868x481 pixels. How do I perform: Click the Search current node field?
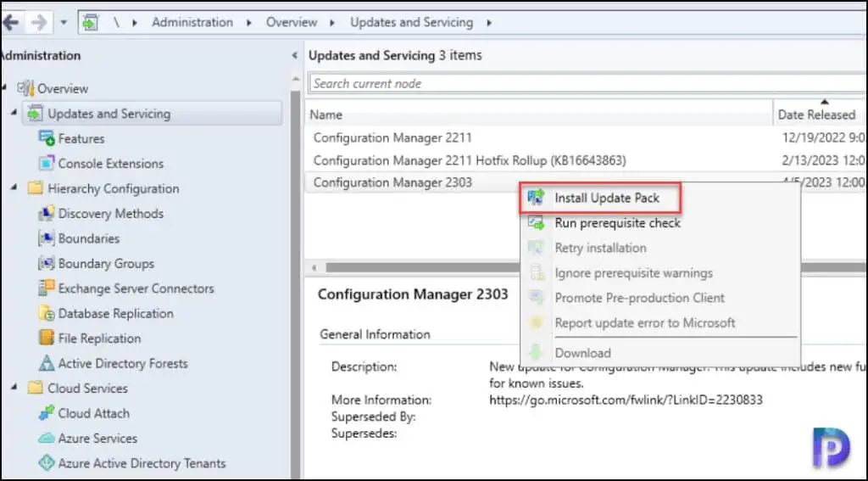(587, 84)
